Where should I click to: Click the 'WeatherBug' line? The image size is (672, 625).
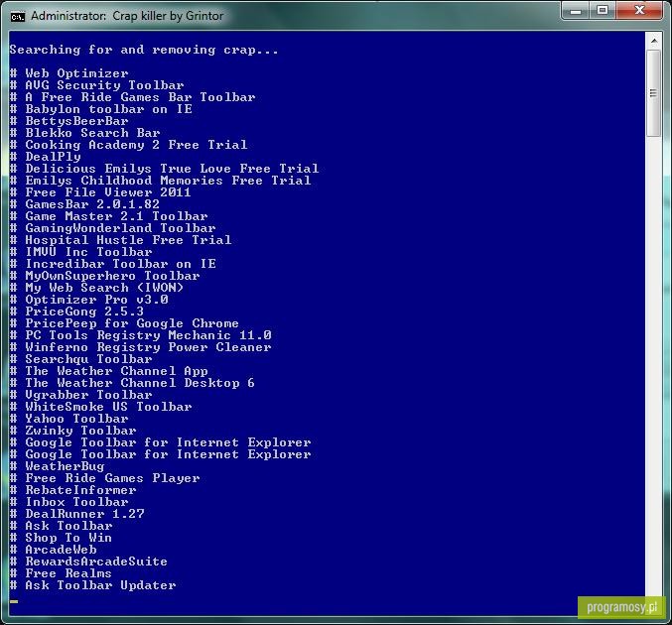57,466
